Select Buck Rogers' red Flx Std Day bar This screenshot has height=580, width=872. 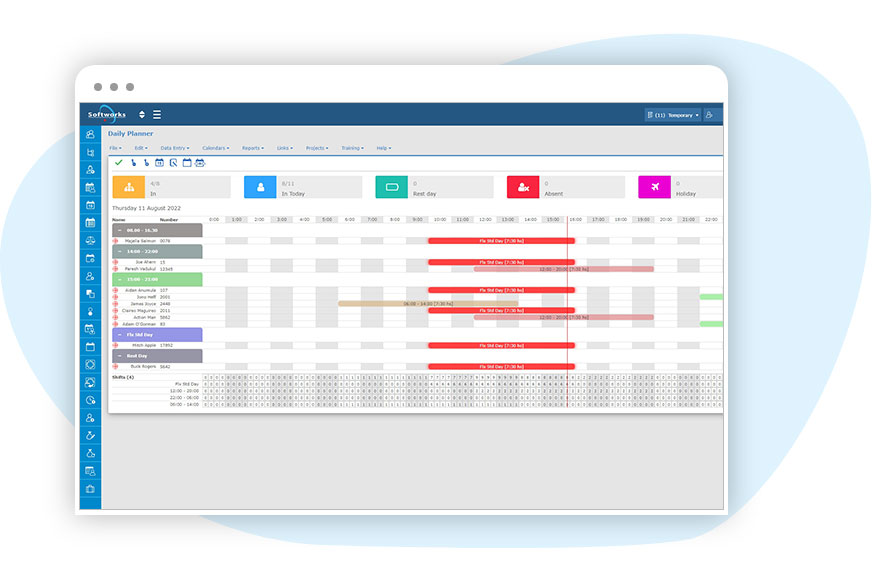pyautogui.click(x=501, y=366)
